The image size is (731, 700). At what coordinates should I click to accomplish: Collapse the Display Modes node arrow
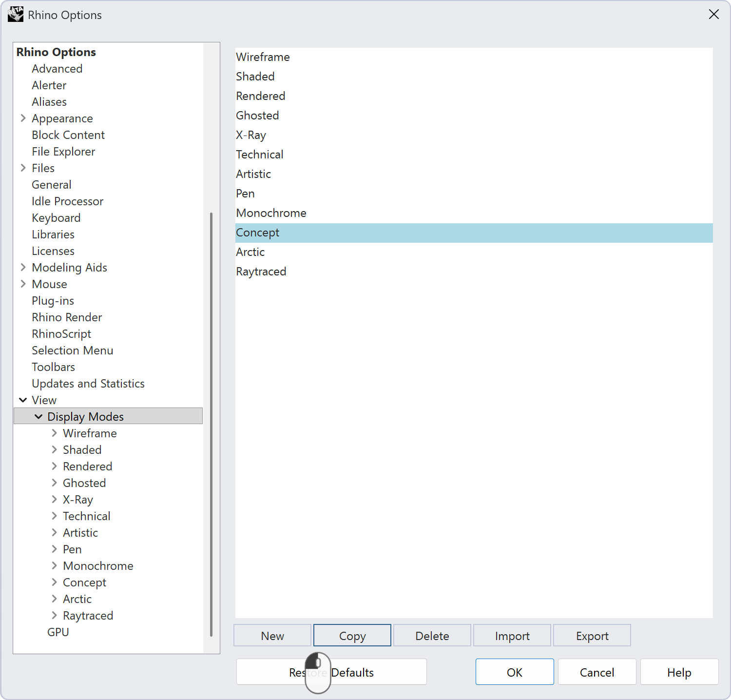[x=38, y=417]
